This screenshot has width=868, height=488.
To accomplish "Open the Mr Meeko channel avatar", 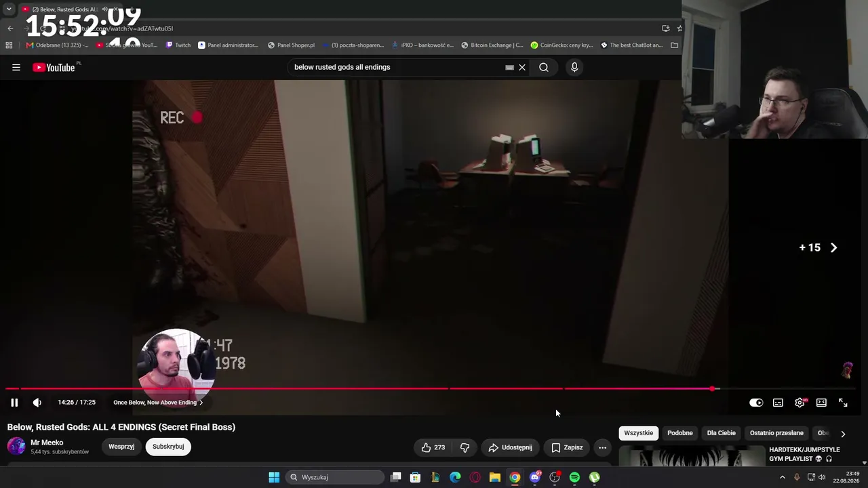I will (x=16, y=447).
